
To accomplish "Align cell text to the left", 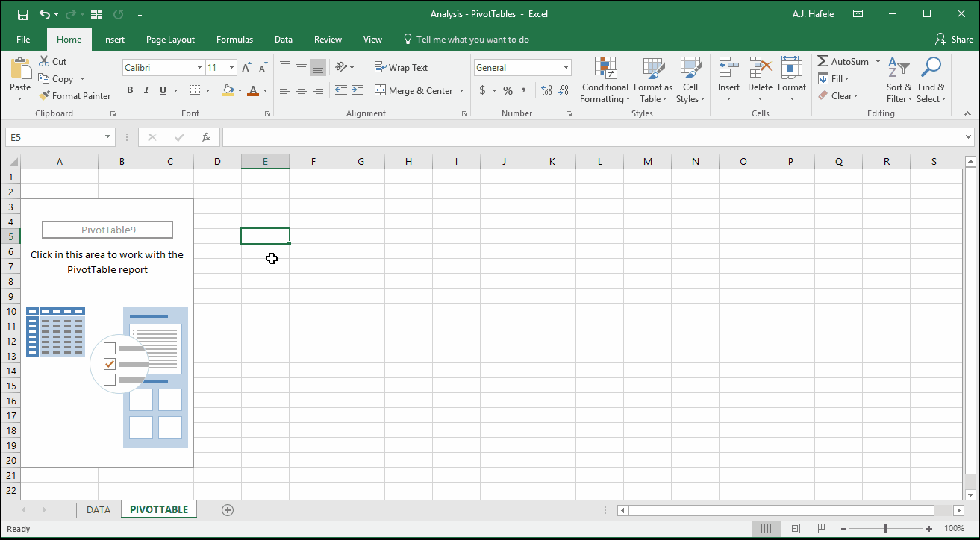I will point(285,90).
